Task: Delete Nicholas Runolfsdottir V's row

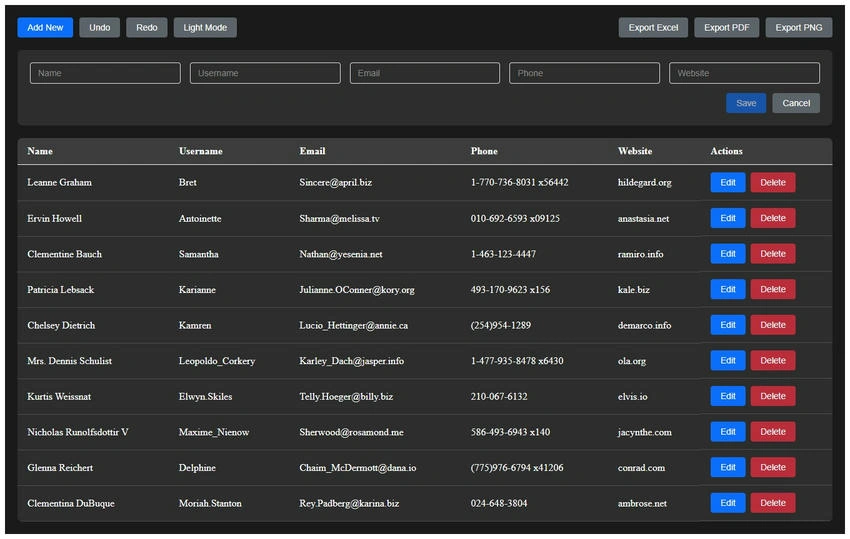Action: tap(772, 432)
